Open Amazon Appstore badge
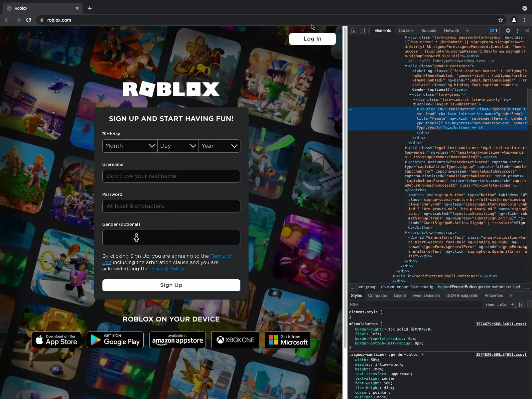This screenshot has height=399, width=532. click(x=178, y=340)
